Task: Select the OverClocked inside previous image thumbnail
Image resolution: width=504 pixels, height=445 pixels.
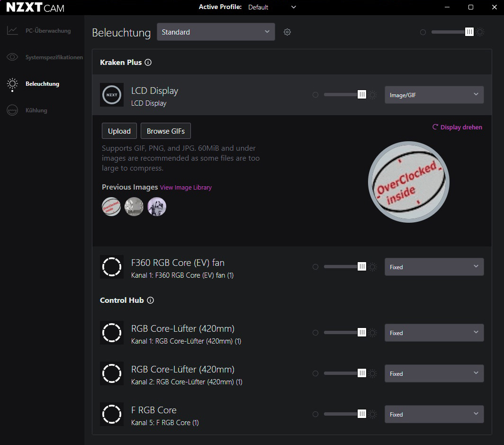Action: (x=111, y=207)
